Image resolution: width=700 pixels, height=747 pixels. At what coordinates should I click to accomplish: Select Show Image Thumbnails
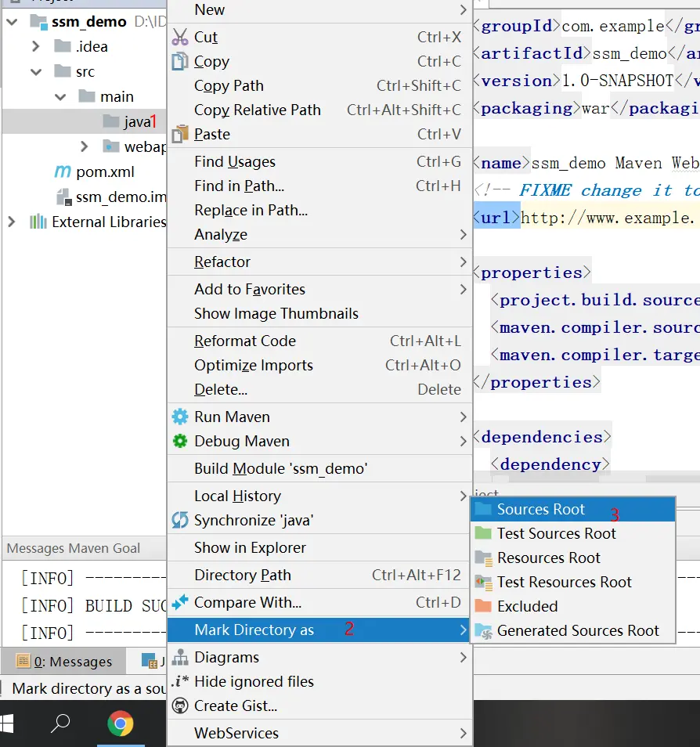[x=319, y=313]
